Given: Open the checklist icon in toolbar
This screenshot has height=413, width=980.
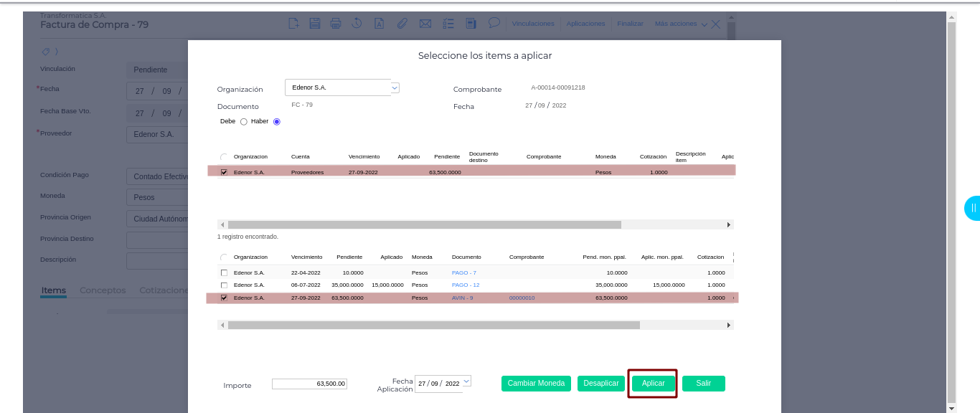Looking at the screenshot, I should [448, 24].
